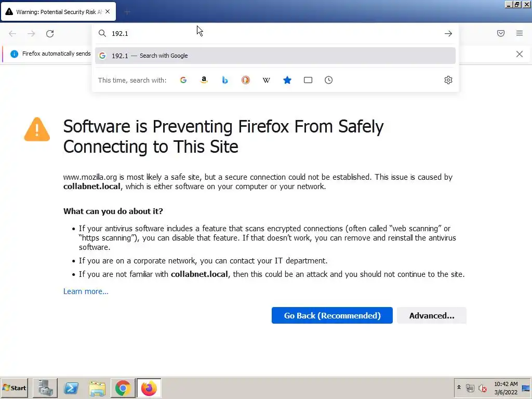Click the 'Firefox automatically sends' notification text

click(x=56, y=54)
